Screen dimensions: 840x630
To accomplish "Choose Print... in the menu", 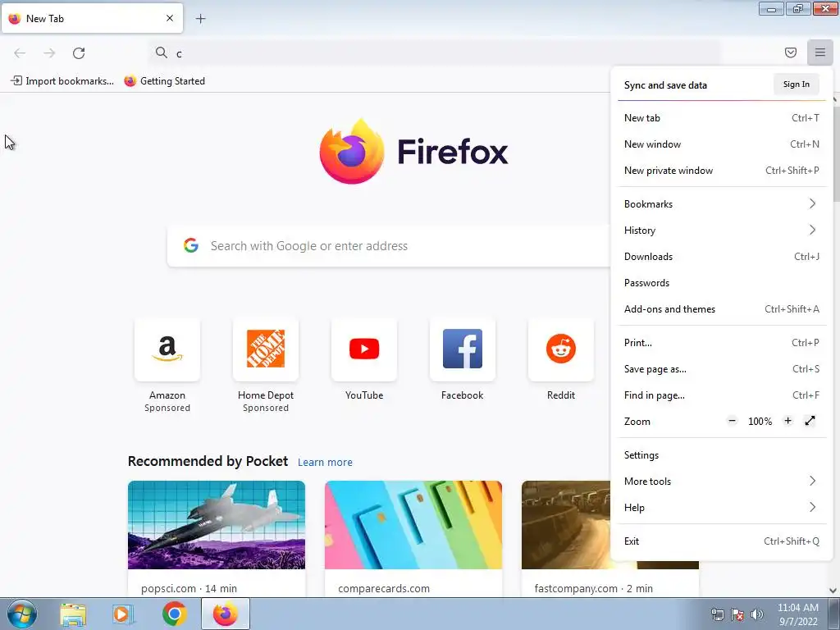I will [x=721, y=343].
